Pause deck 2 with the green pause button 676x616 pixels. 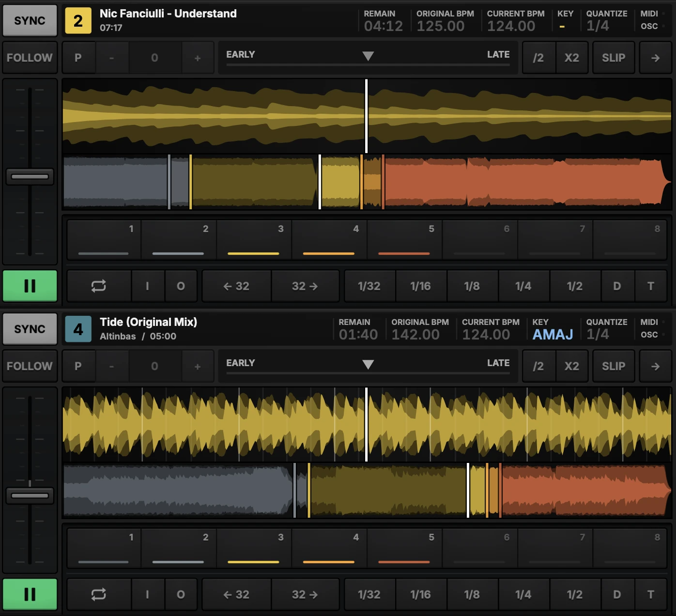tap(30, 286)
